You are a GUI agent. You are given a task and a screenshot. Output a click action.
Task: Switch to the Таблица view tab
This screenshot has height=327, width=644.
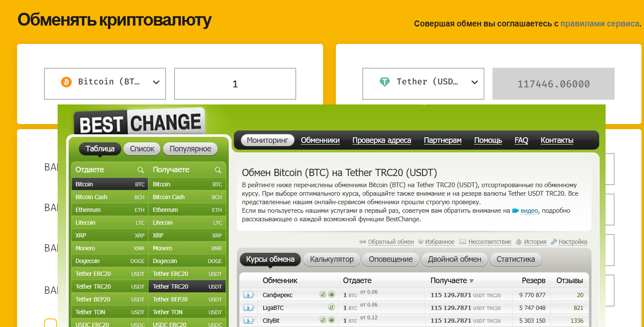pos(100,149)
